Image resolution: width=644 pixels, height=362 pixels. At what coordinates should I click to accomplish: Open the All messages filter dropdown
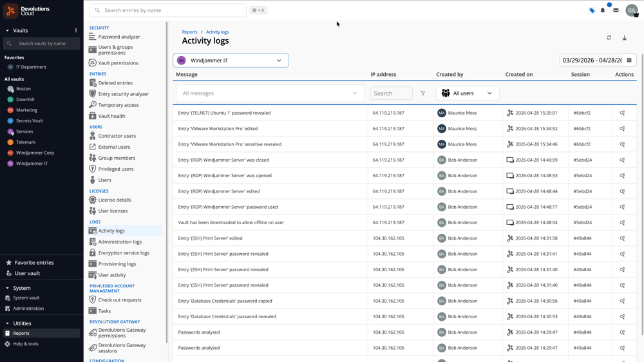(x=270, y=93)
